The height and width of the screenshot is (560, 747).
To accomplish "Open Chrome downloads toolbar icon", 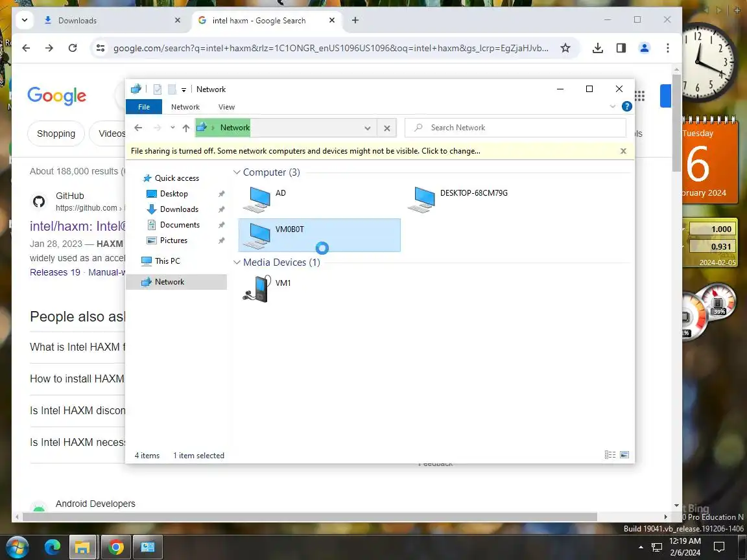I will click(x=597, y=47).
